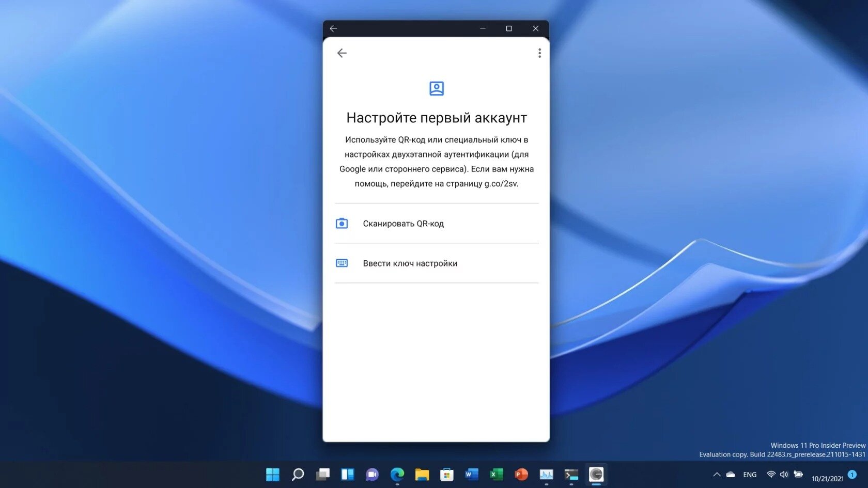This screenshot has height=488, width=868.
Task: Click the title bar back arrow
Action: pos(333,28)
